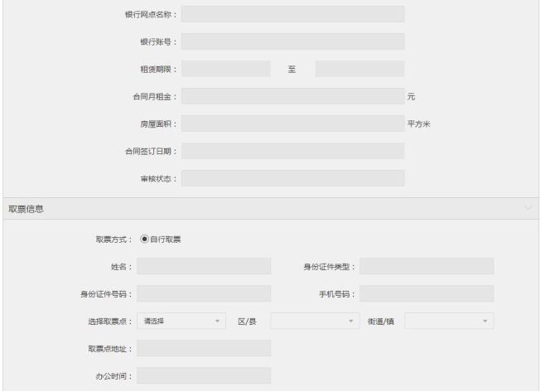Select the 自行取票 radio button

click(144, 239)
